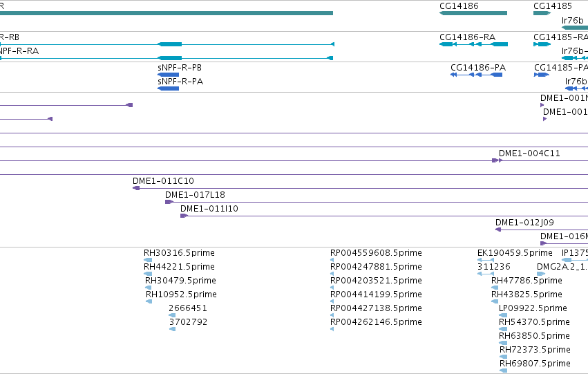Click the DME1-011I10 purple arrow

coord(184,216)
